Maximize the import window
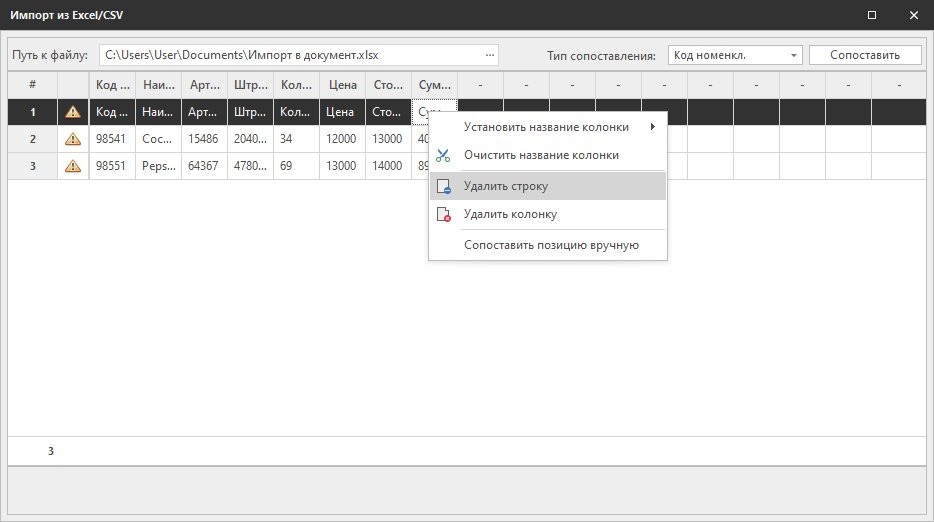 (872, 15)
